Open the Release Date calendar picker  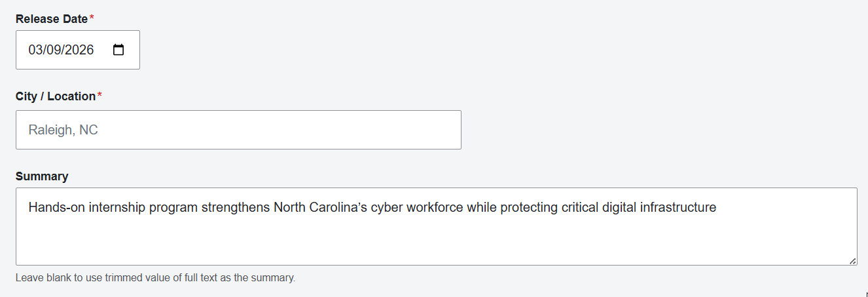(118, 50)
